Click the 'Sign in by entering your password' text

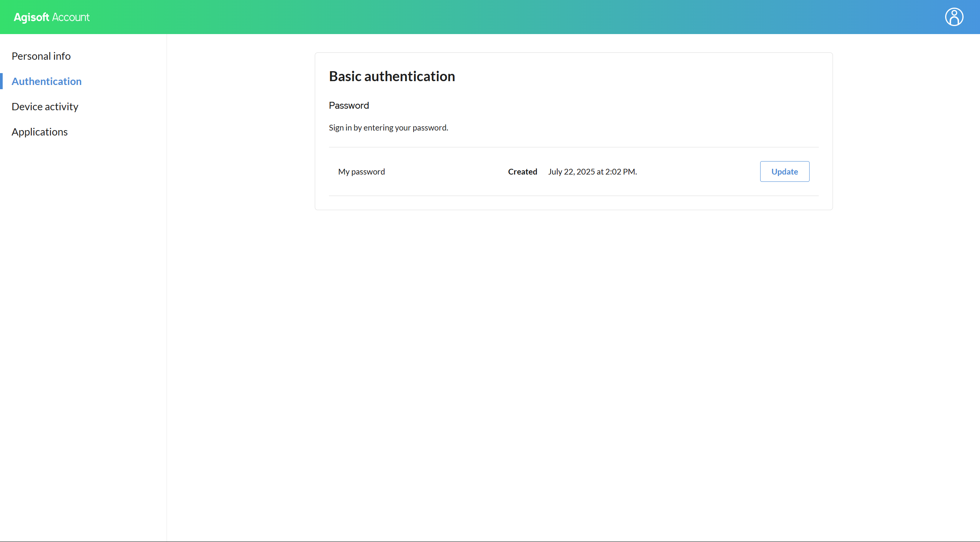[388, 128]
